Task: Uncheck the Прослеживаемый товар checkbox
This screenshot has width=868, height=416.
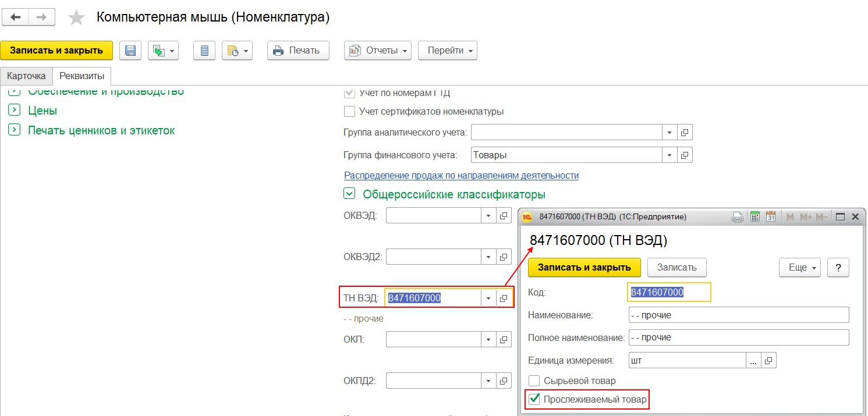Action: coord(534,400)
